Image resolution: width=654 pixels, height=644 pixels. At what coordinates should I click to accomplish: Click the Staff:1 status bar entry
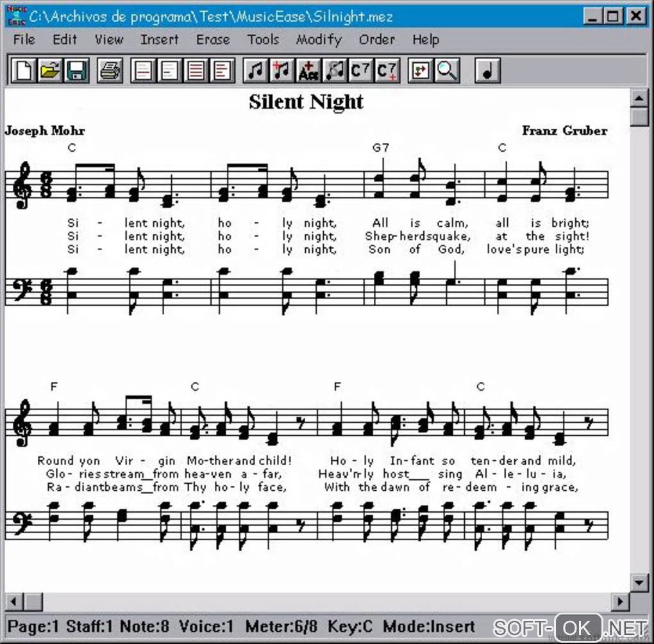(x=90, y=627)
